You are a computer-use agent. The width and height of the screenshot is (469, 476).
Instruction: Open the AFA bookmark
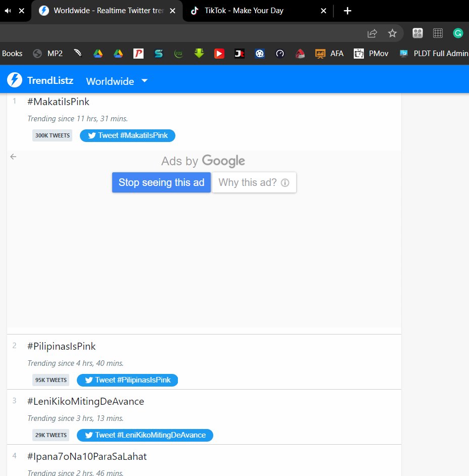[330, 54]
